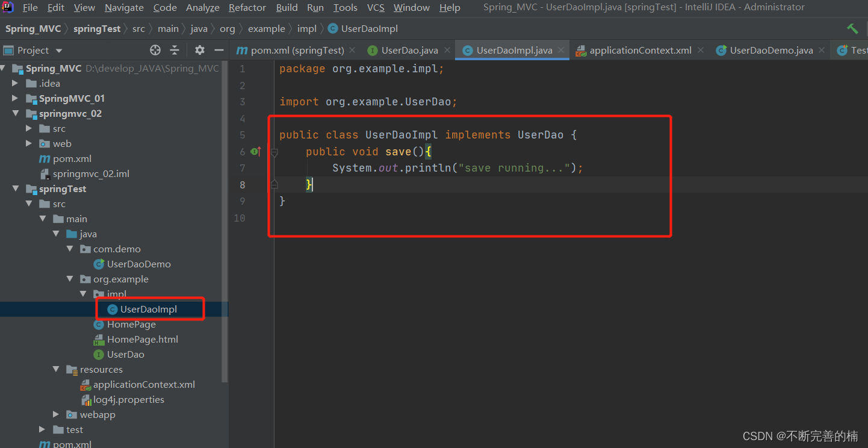Screen dimensions: 868x448
Task: Expand the SpringMVC_01 module
Action: (15, 98)
